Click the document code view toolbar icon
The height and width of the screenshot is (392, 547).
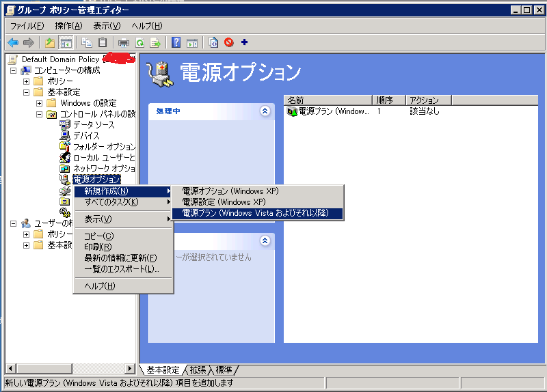[213, 42]
